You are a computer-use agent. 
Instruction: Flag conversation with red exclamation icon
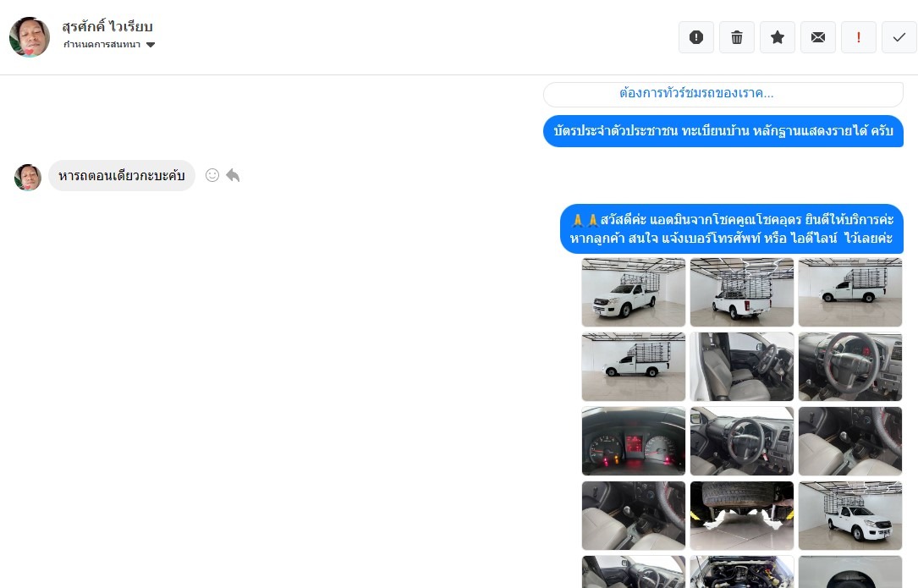click(x=858, y=37)
